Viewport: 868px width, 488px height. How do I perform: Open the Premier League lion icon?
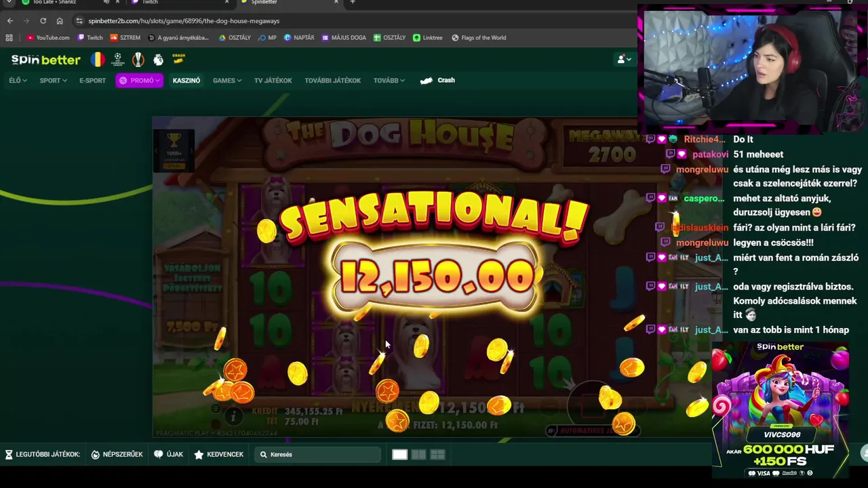[158, 60]
